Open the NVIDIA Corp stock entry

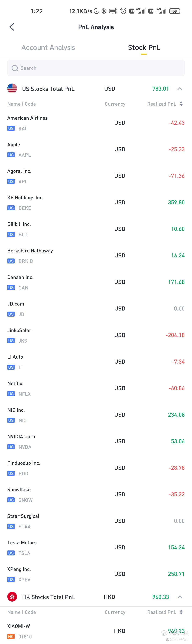coord(96,441)
